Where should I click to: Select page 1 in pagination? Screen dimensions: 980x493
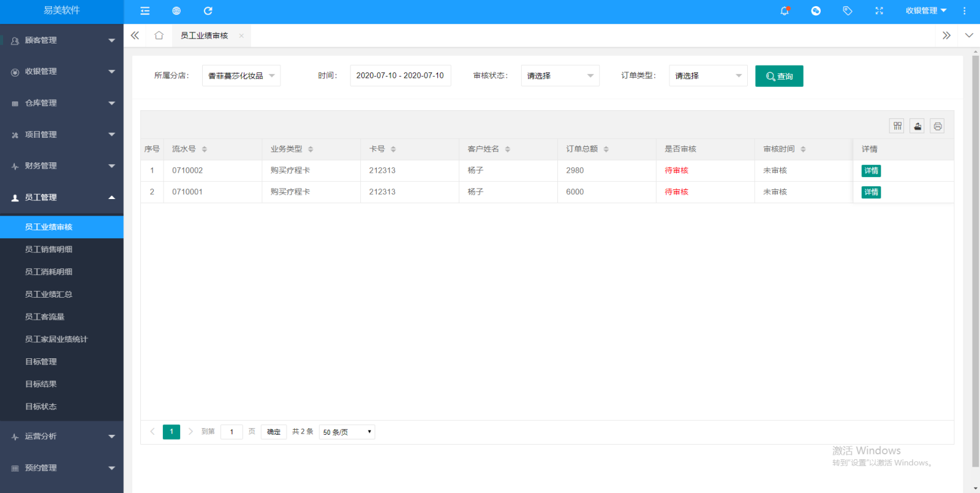171,432
